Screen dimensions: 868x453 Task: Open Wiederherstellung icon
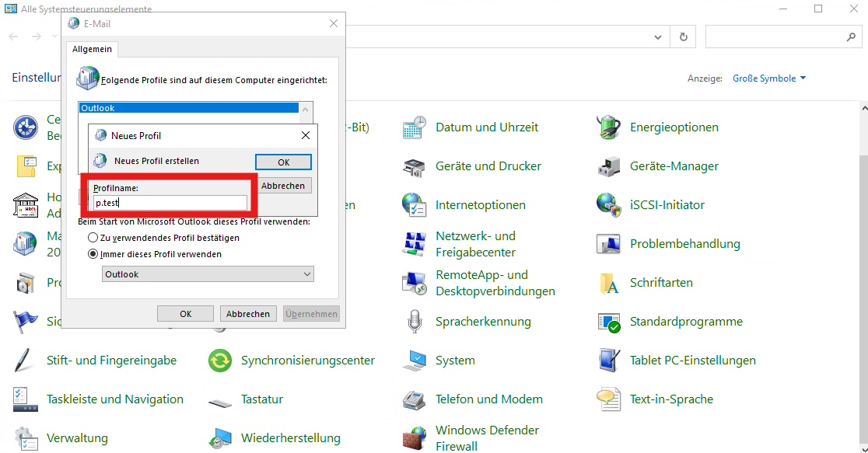click(220, 438)
